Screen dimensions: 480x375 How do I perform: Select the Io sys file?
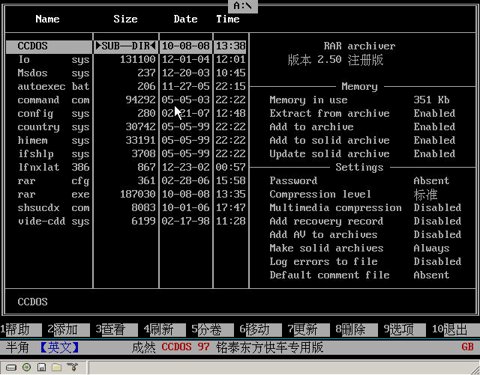coord(126,60)
